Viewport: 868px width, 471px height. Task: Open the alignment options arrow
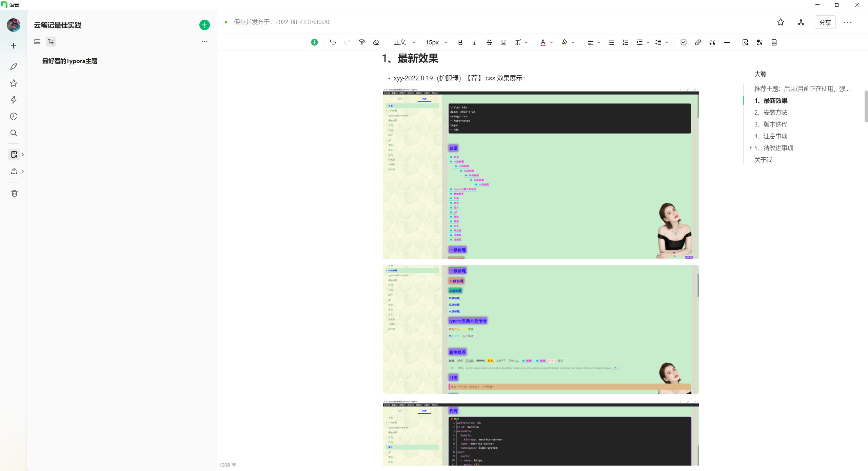pyautogui.click(x=599, y=42)
